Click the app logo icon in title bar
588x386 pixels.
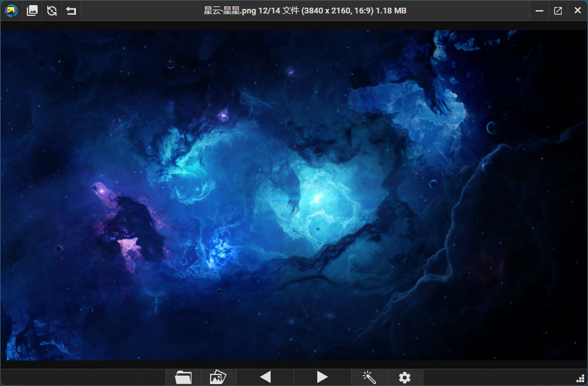pyautogui.click(x=11, y=11)
